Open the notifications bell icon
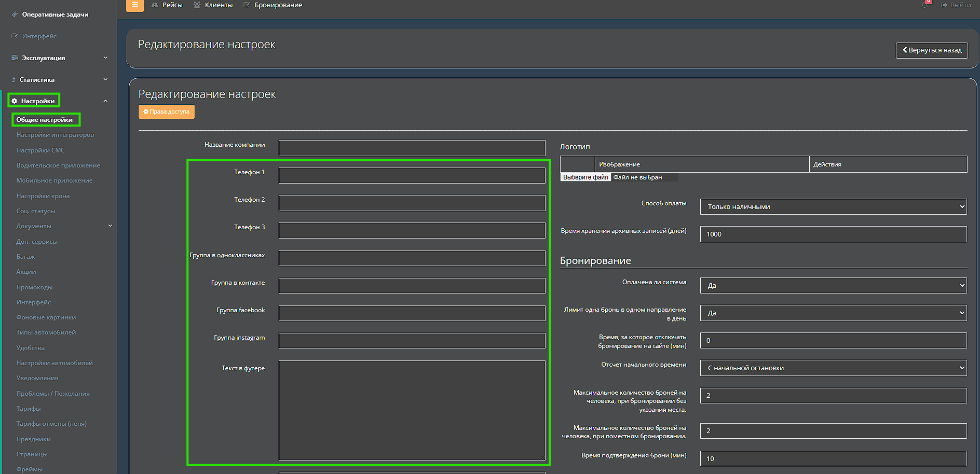Screen dimensions: 980x474 pos(925,5)
